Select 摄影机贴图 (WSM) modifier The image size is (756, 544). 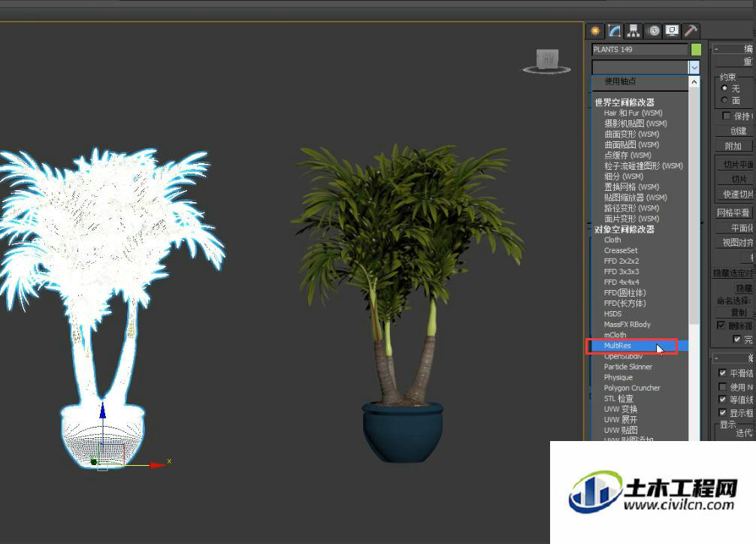coord(636,123)
